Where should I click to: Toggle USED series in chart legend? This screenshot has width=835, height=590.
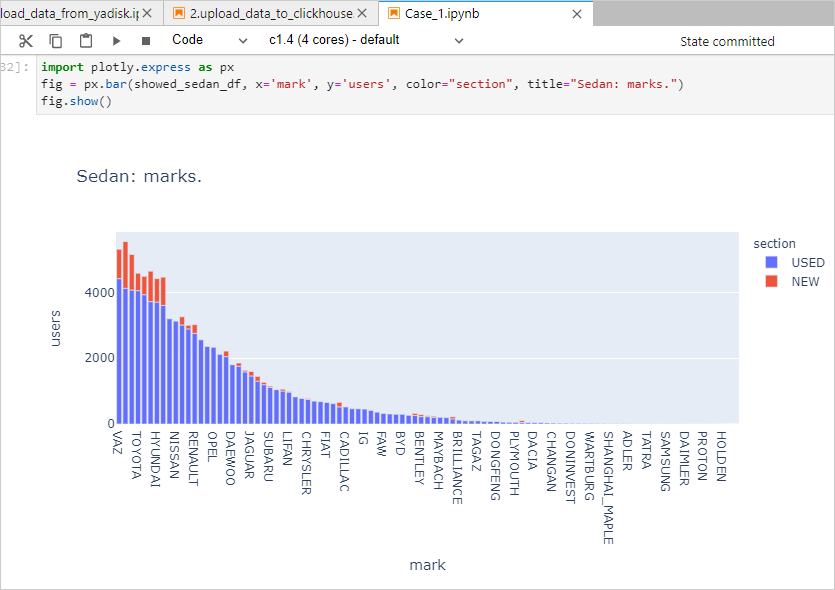[807, 263]
